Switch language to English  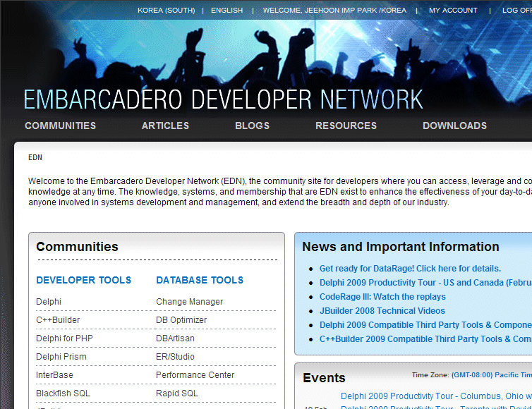coord(226,11)
